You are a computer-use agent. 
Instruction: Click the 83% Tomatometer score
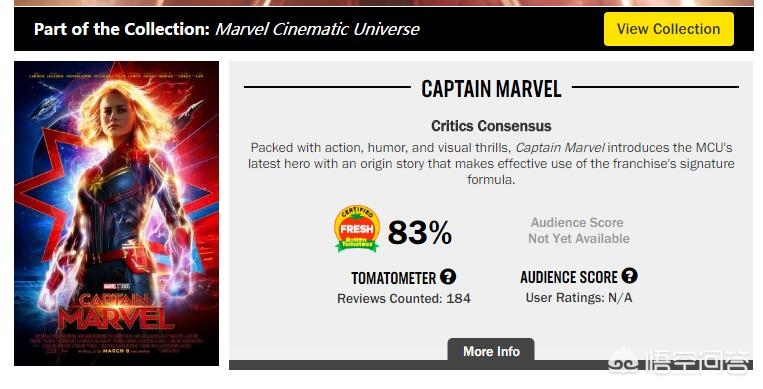[419, 233]
